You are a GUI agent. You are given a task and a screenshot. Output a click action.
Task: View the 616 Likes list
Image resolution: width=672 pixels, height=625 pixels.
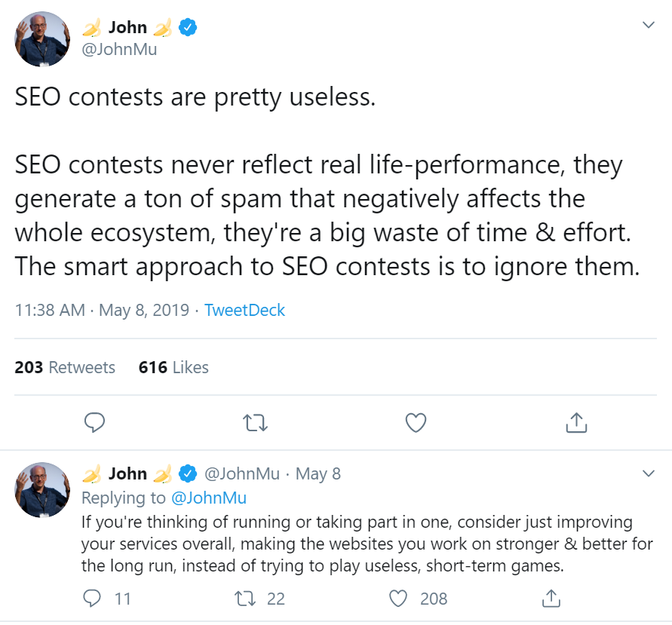coord(173,368)
